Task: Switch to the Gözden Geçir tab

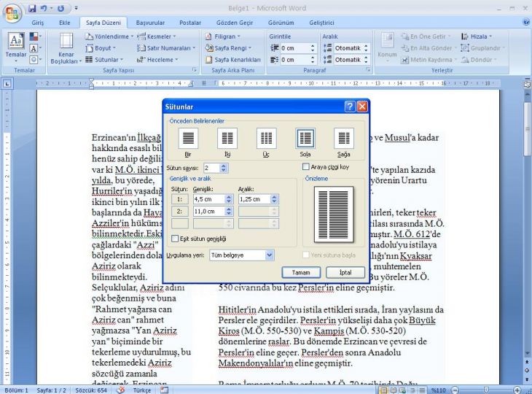Action: [235, 23]
